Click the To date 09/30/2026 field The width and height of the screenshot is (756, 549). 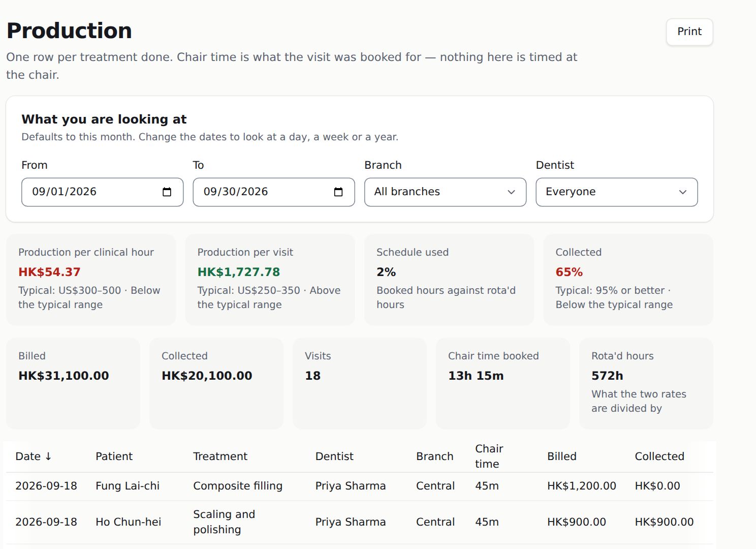[274, 192]
